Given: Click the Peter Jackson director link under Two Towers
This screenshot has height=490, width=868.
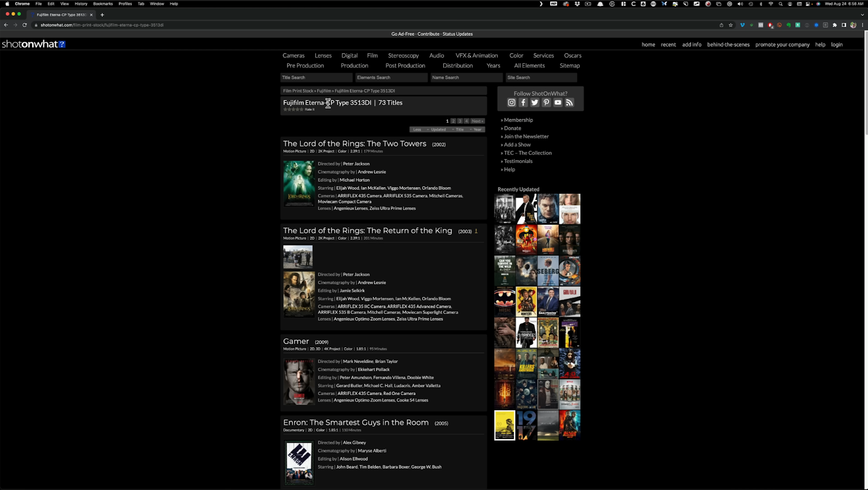Looking at the screenshot, I should pos(356,164).
